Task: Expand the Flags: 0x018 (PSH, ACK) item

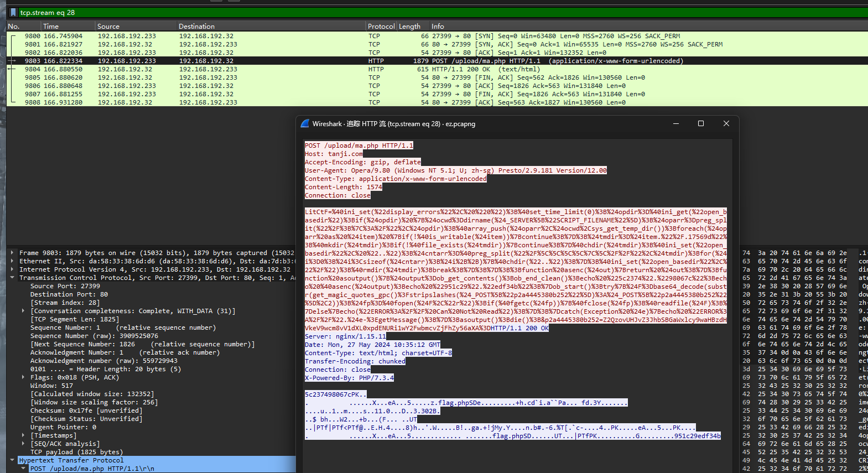Action: [23, 377]
